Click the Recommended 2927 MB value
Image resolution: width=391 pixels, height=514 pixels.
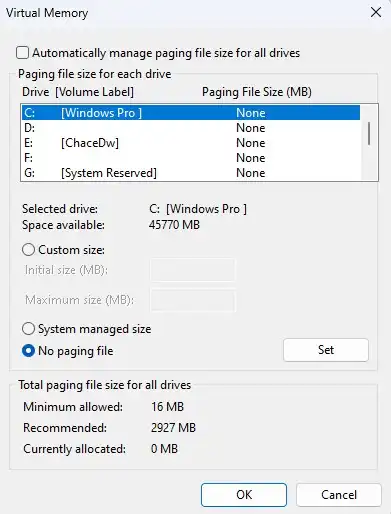click(173, 428)
